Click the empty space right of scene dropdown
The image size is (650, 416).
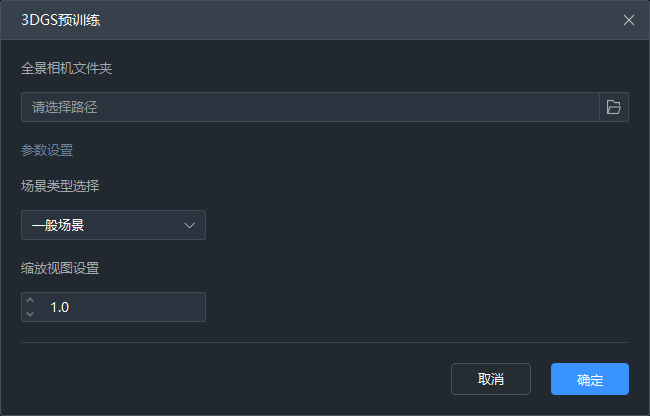(420, 225)
